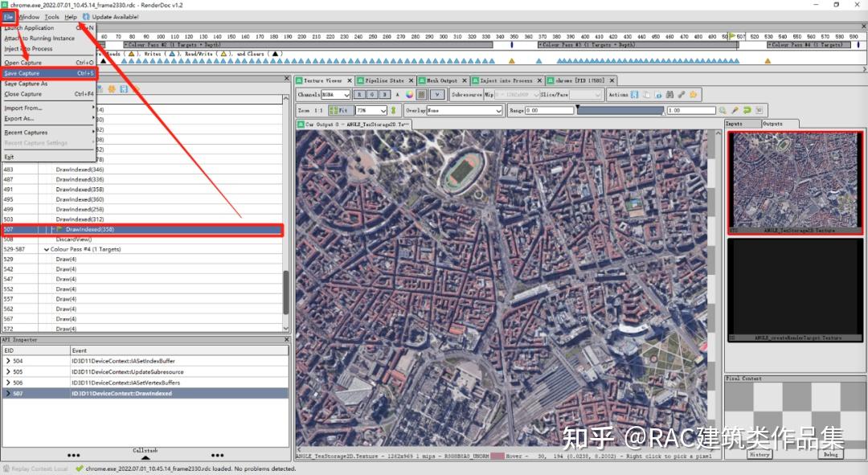Click the green flip Y arrow icon

394,110
